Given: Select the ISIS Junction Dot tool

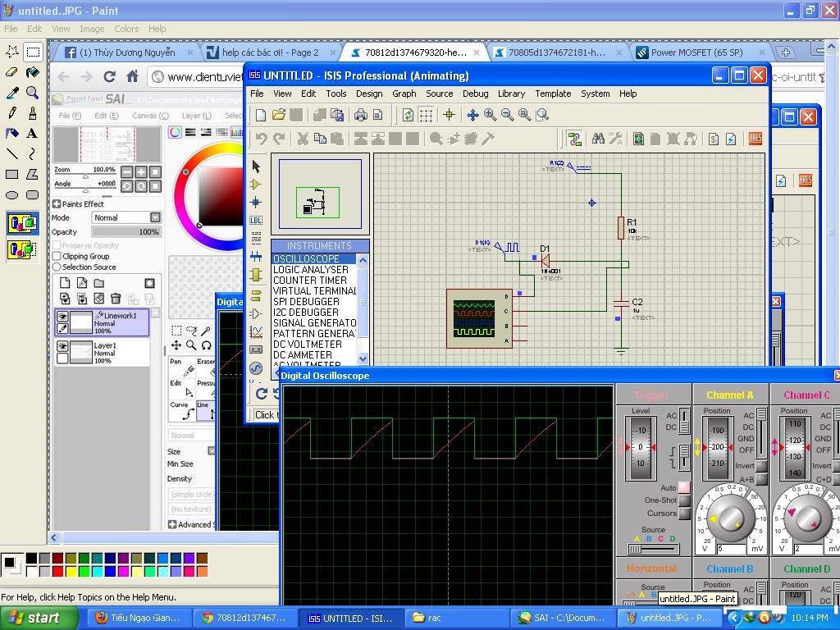Looking at the screenshot, I should coord(256,202).
